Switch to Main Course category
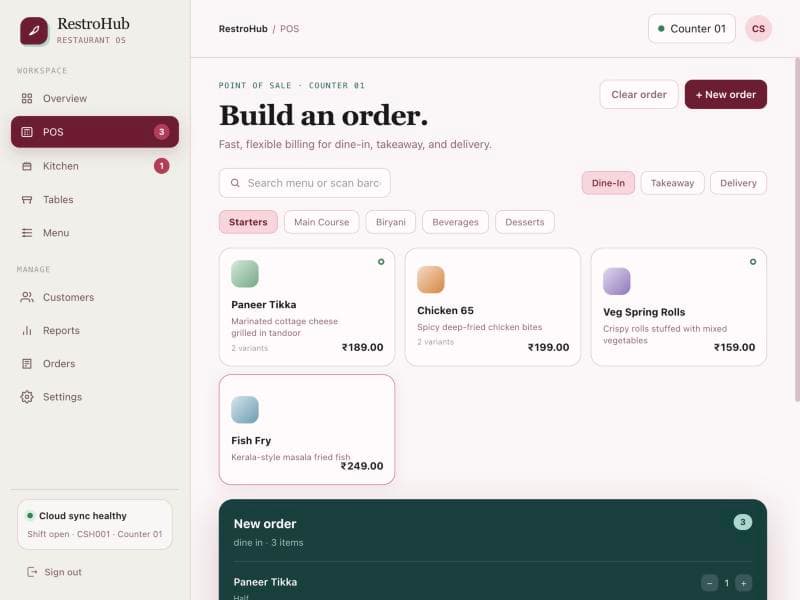Screen dimensions: 800x600 [321, 222]
